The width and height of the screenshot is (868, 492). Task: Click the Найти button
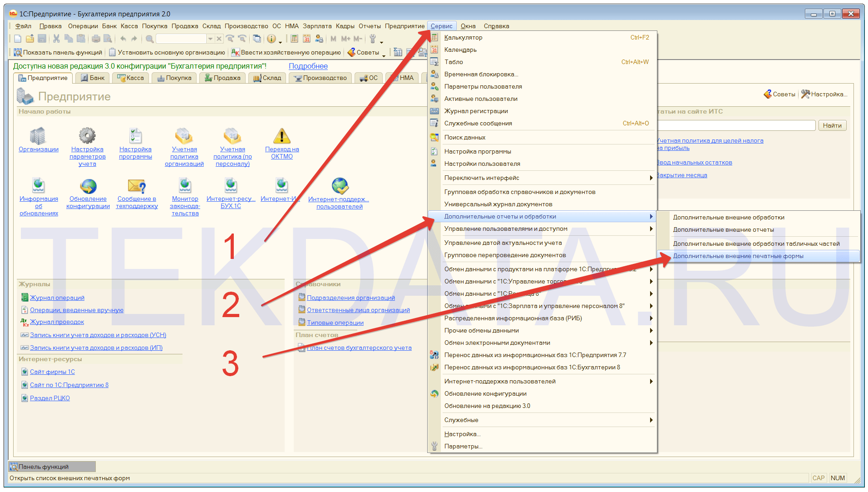[x=832, y=125]
